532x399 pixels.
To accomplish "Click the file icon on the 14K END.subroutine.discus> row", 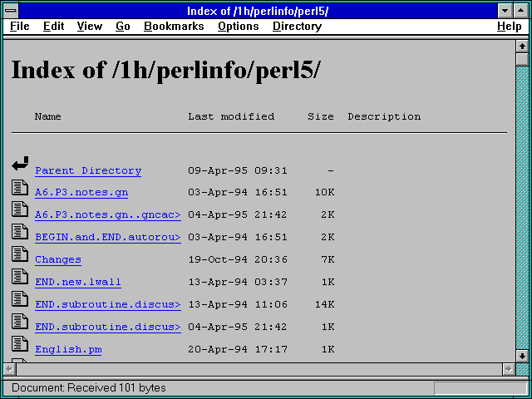I will [20, 299].
